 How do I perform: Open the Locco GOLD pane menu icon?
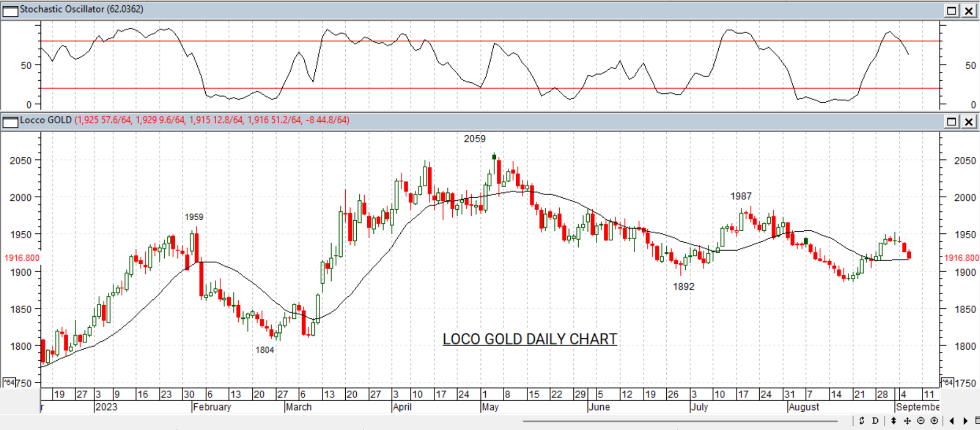[x=10, y=122]
